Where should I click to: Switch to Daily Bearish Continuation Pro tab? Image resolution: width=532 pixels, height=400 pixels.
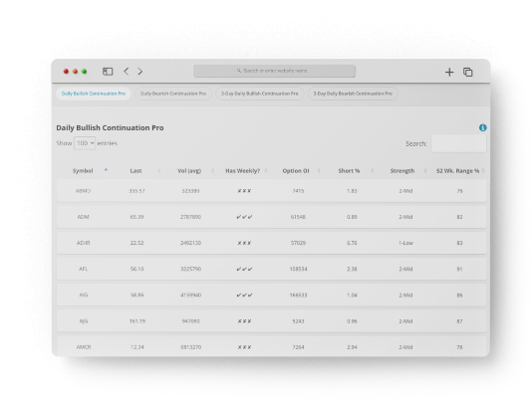click(173, 94)
